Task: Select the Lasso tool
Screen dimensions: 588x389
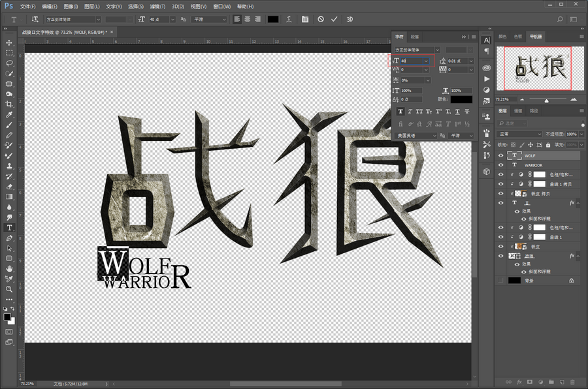Action: (9, 63)
